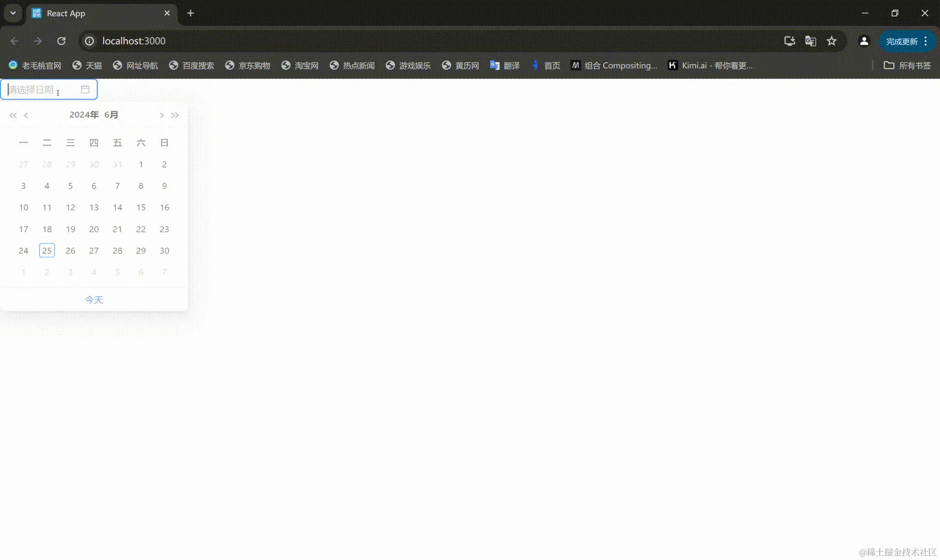940x560 pixels.
Task: Click the 今天 today button
Action: coord(94,299)
